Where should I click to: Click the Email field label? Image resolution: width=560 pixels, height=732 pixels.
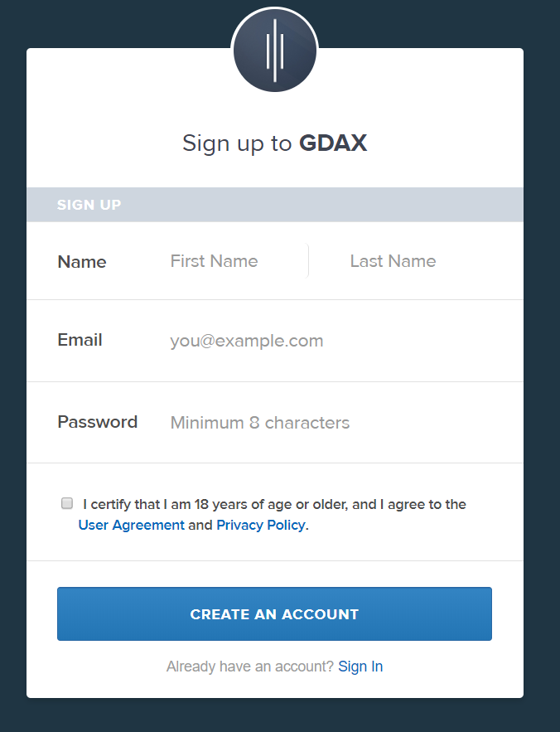click(80, 340)
